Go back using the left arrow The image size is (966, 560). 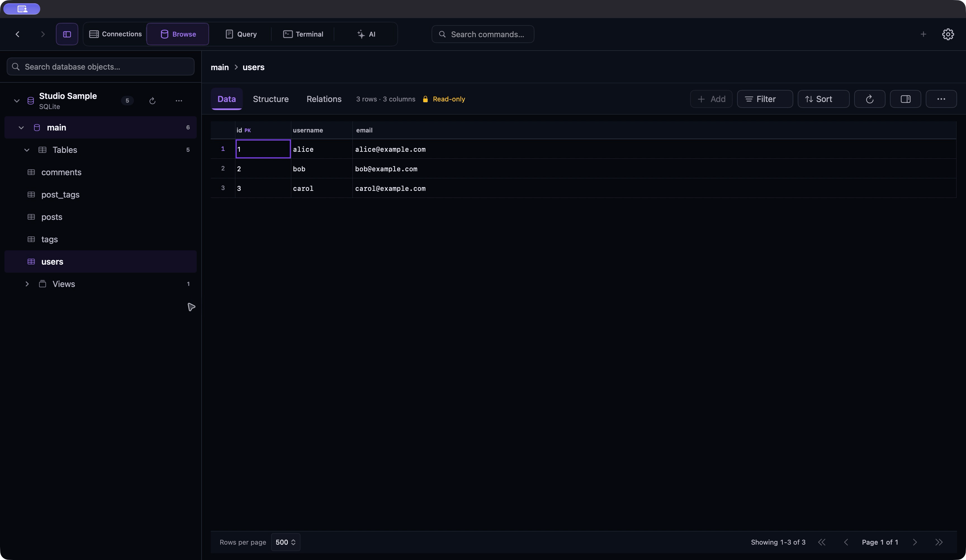pos(18,34)
